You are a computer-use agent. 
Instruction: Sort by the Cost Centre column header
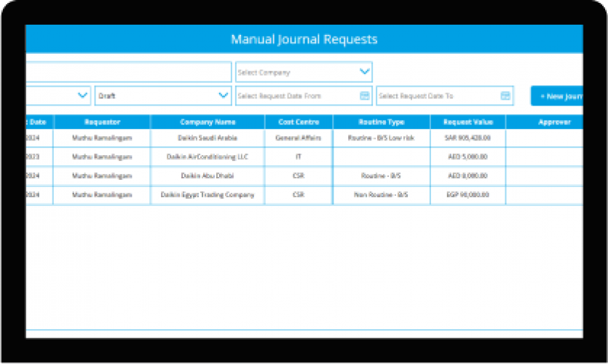click(x=299, y=122)
